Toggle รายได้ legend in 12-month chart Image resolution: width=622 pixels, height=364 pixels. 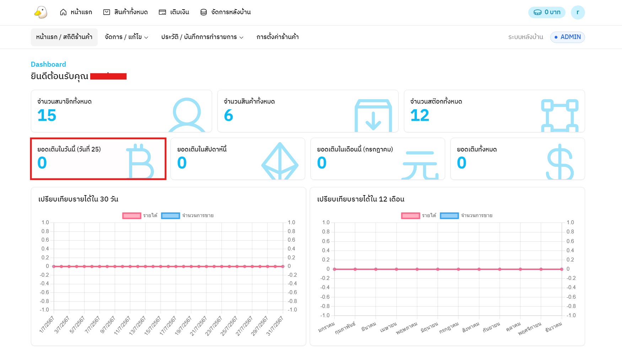pos(419,215)
